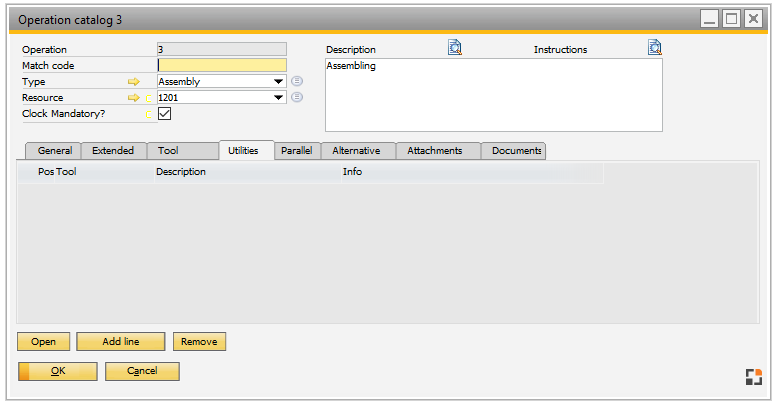Expand the Type dropdown showing Assembly
Screen dimensions: 776x403
pos(279,82)
